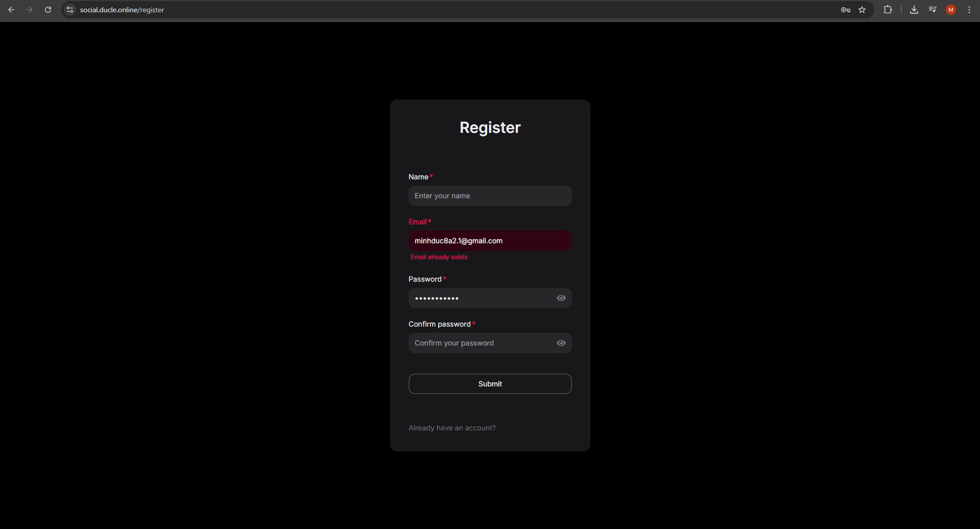Open the Chrome profile avatar M
The height and width of the screenshot is (529, 980).
pos(950,10)
